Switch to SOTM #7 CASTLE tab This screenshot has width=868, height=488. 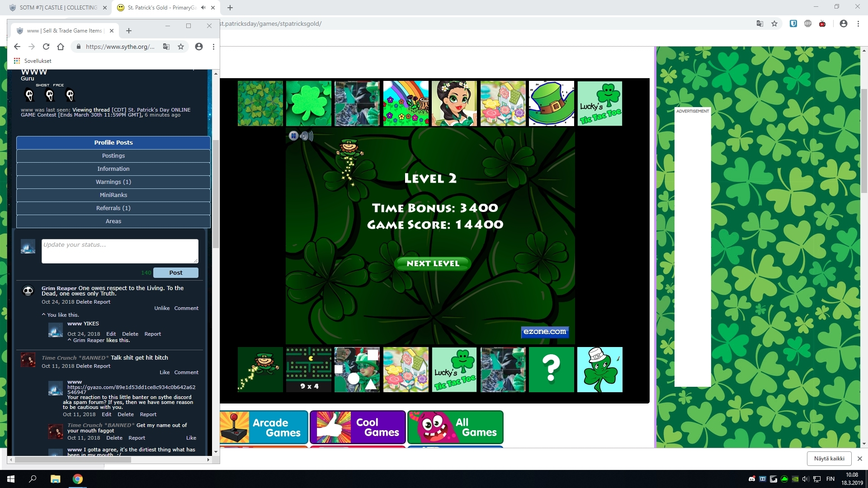pos(59,8)
